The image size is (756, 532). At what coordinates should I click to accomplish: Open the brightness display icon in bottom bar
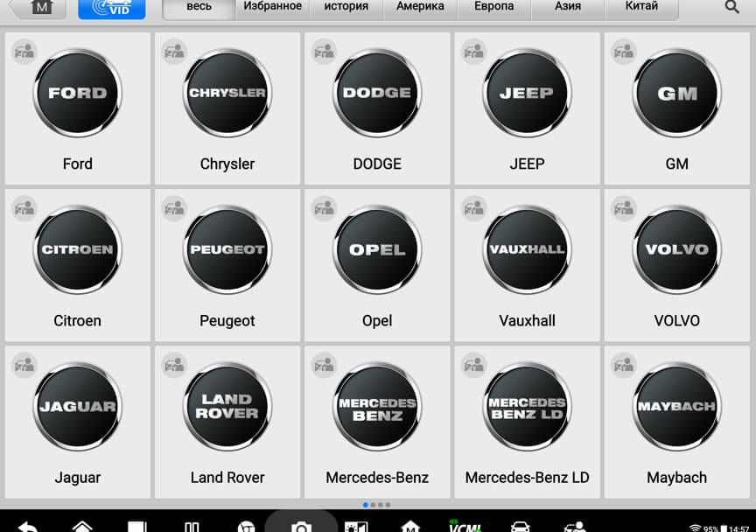[x=356, y=526]
